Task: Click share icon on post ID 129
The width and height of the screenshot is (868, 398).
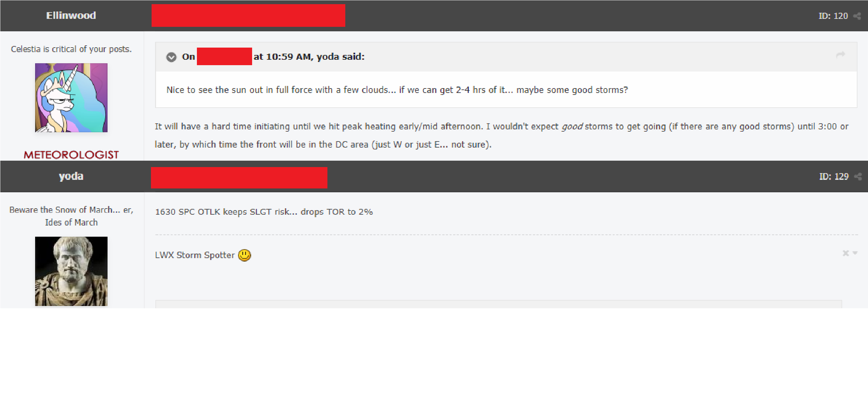Action: click(857, 176)
